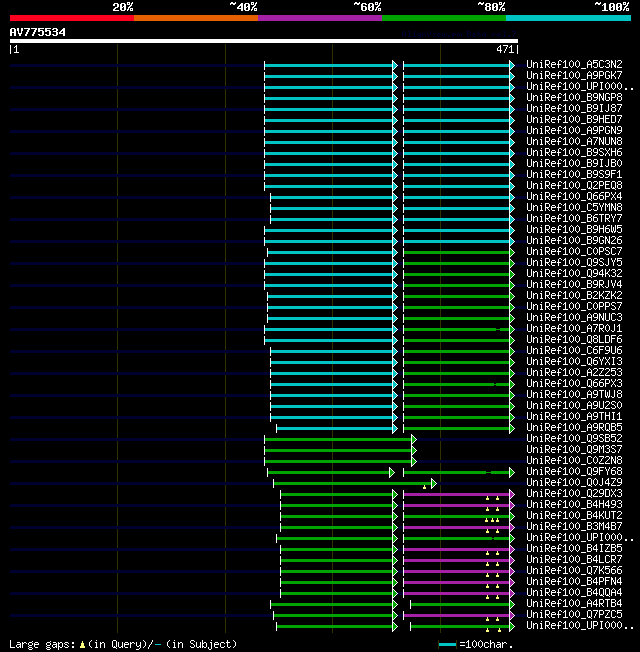Click hit label UniRef100_B9S9F1
This screenshot has width=640, height=652.
pos(574,174)
